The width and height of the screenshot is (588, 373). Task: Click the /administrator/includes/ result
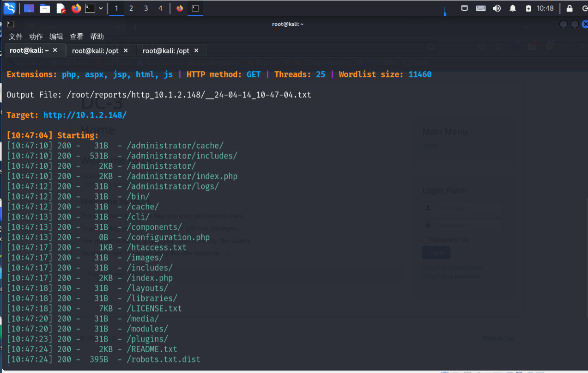tap(182, 156)
